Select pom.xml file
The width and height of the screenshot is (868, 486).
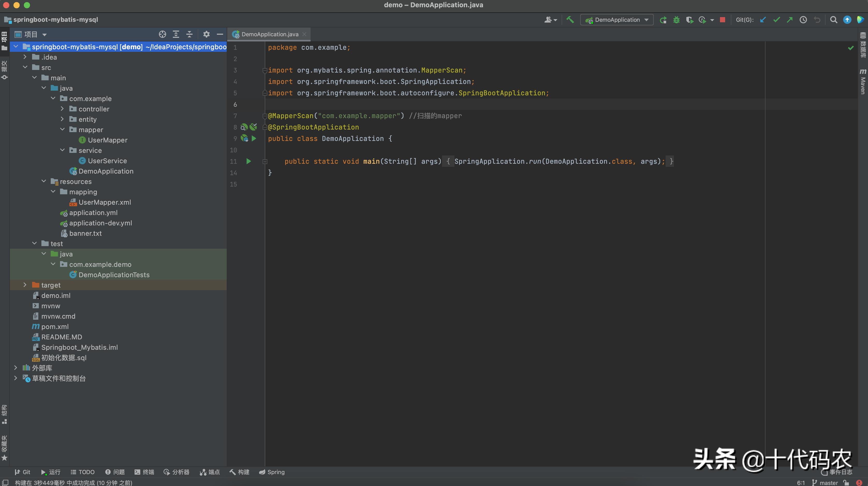click(x=55, y=326)
